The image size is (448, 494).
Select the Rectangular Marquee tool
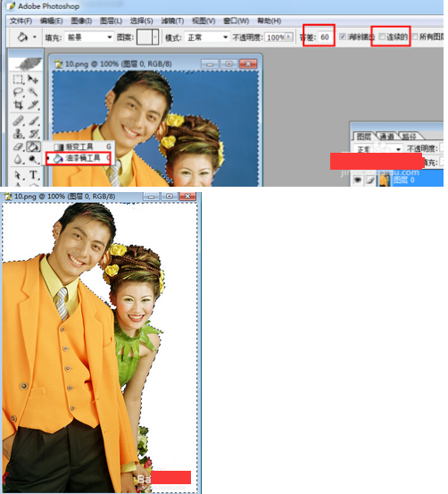click(18, 79)
